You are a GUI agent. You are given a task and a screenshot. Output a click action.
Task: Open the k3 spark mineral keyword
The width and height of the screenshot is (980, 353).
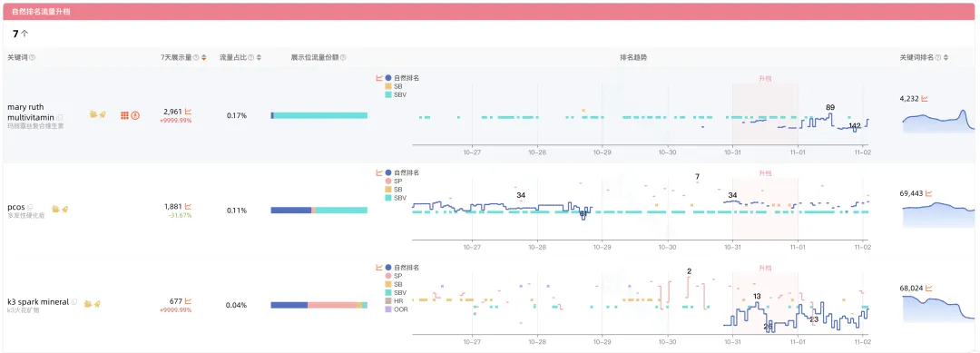tap(38, 302)
